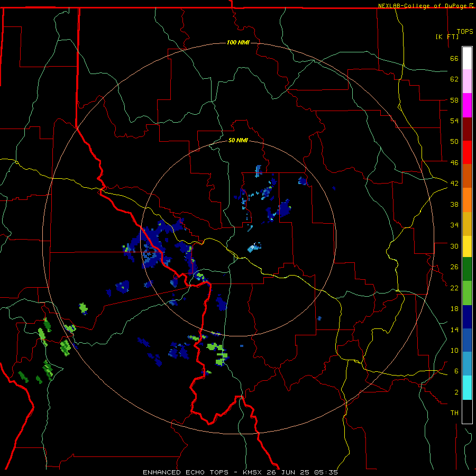Viewport: 476px width, 476px height.
Task: Click the light pink legend swatch
Action: pos(467,81)
